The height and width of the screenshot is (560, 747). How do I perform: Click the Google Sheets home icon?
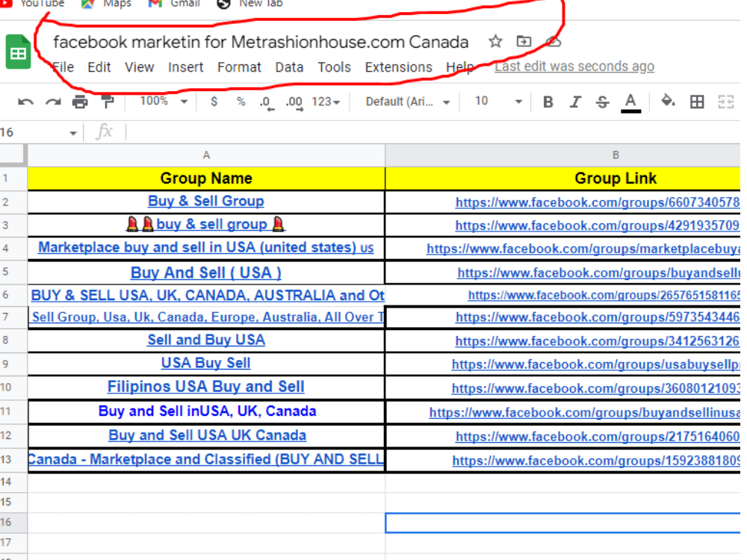pyautogui.click(x=18, y=52)
